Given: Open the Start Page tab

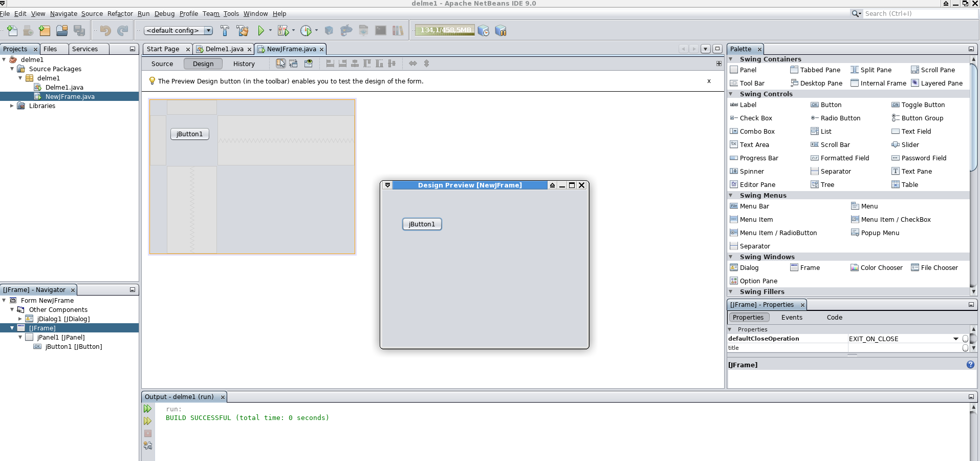Looking at the screenshot, I should click(x=163, y=49).
